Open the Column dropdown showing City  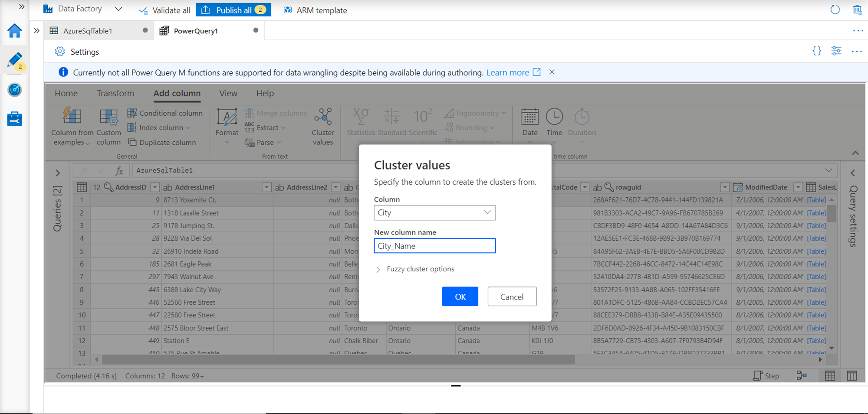click(x=434, y=212)
